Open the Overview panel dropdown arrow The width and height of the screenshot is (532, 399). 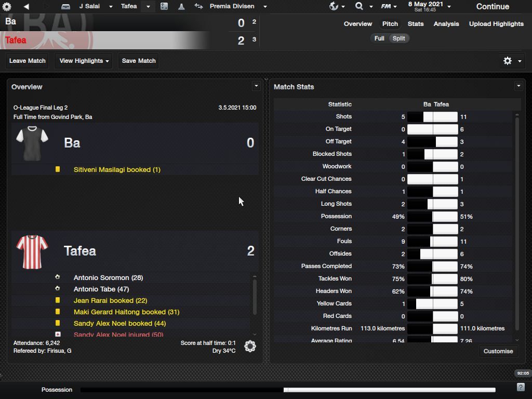tap(256, 86)
